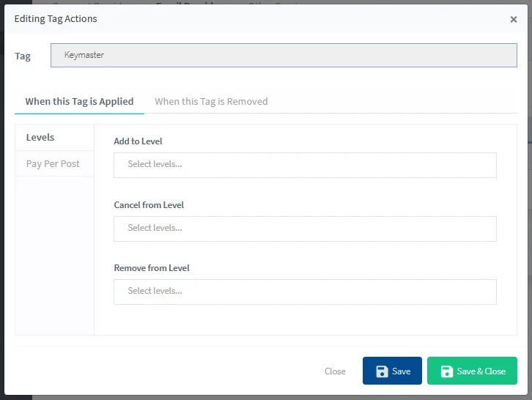Click the Add to Level label
The image size is (532, 400).
[x=138, y=141]
